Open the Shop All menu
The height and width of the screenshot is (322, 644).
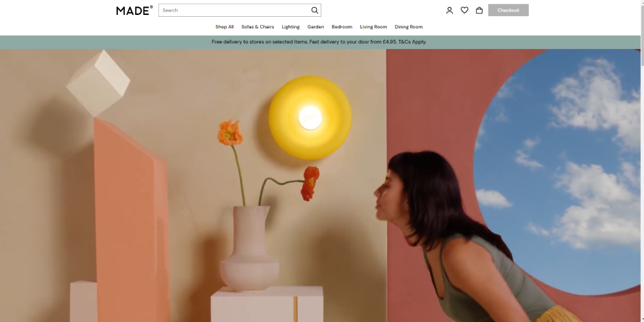tap(225, 26)
